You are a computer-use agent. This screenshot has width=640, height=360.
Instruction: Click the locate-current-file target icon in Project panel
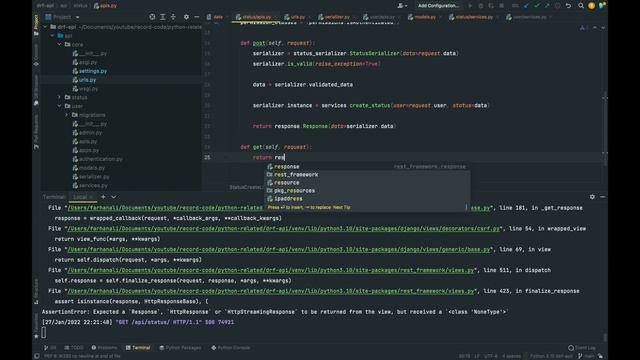(x=152, y=17)
